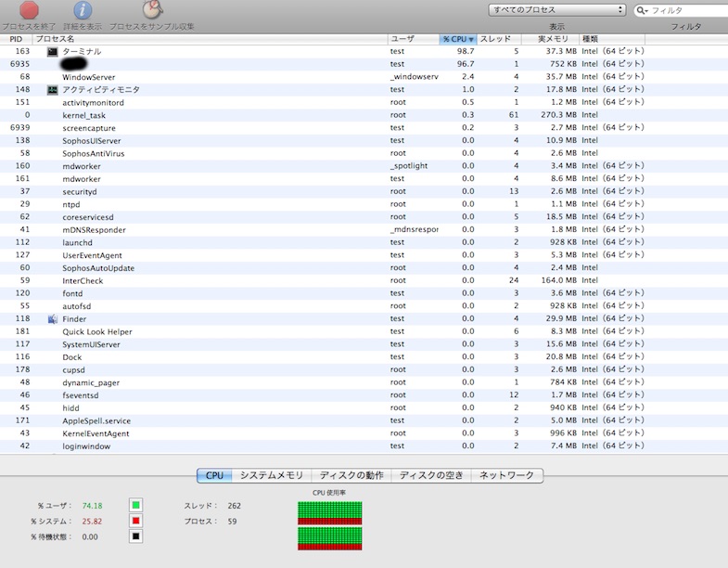Click the Finder icon in row 118
The width and height of the screenshot is (728, 568).
click(x=53, y=319)
